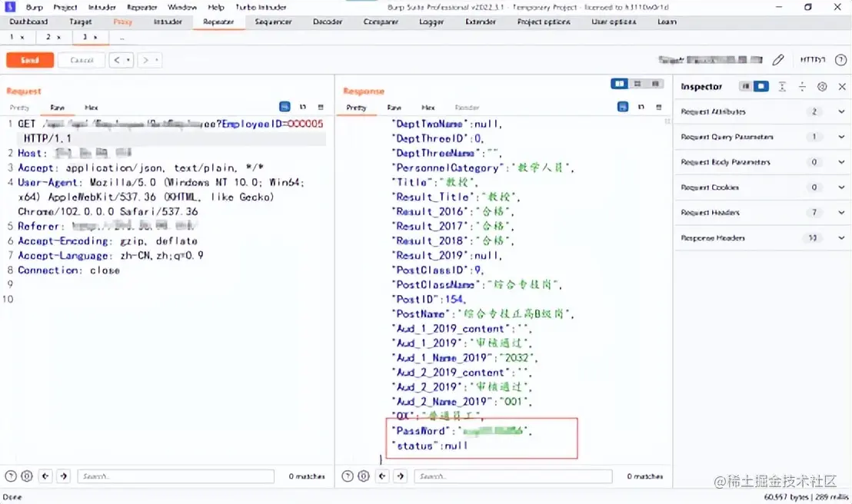Viewport: 852px width, 504px height.
Task: Toggle response non-printable characters icon
Action: pos(641,107)
